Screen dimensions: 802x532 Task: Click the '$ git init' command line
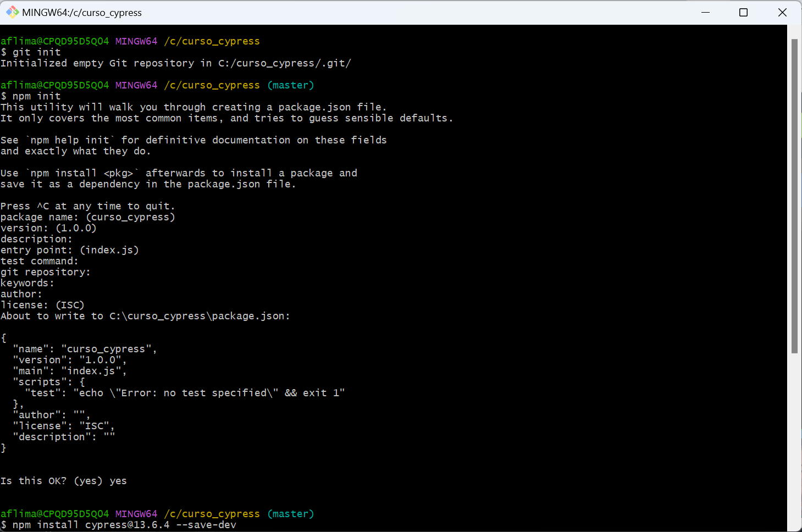[x=31, y=52]
